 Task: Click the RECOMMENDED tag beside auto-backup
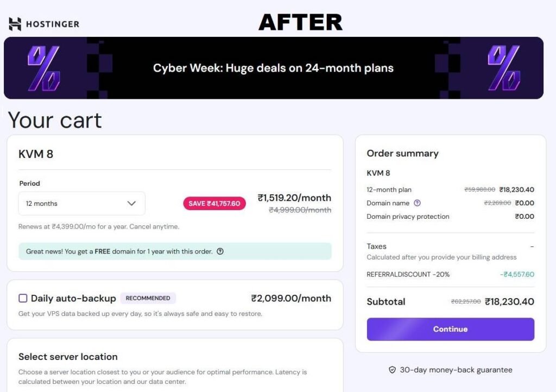(148, 298)
